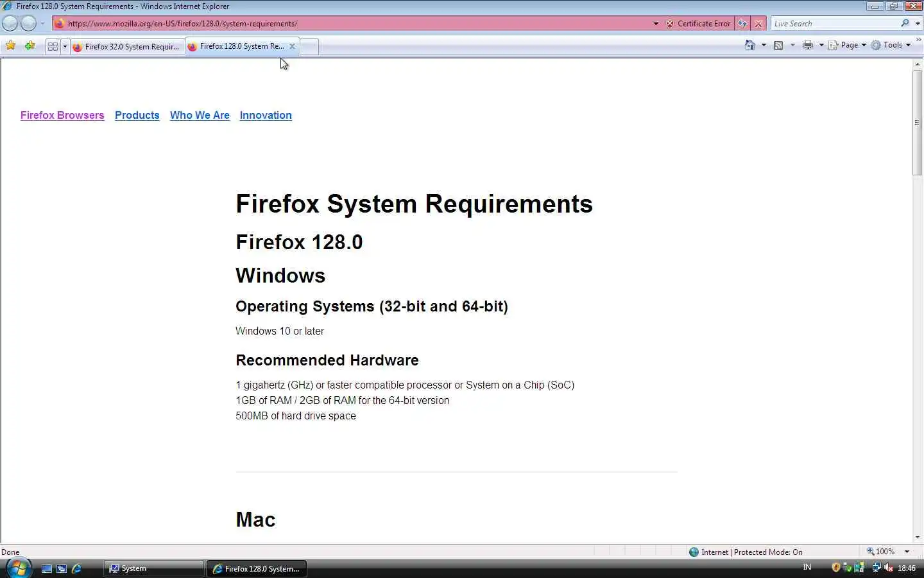
Task: Click the Recommended Hardware heading
Action: click(327, 360)
